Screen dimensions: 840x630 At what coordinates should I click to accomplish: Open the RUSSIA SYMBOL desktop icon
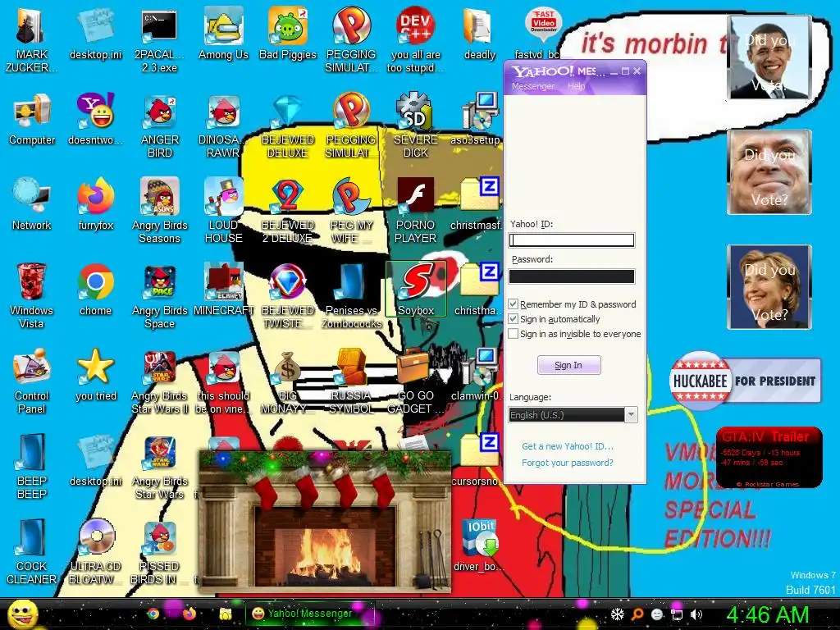351,381
